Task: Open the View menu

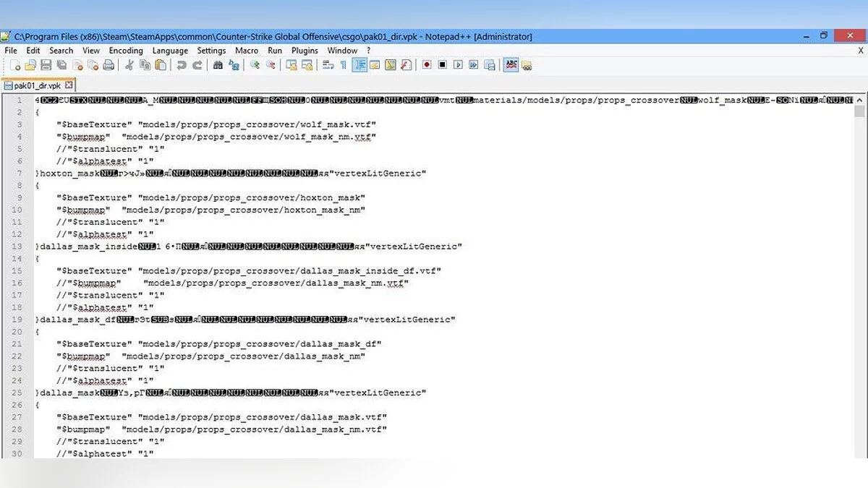Action: click(x=91, y=51)
